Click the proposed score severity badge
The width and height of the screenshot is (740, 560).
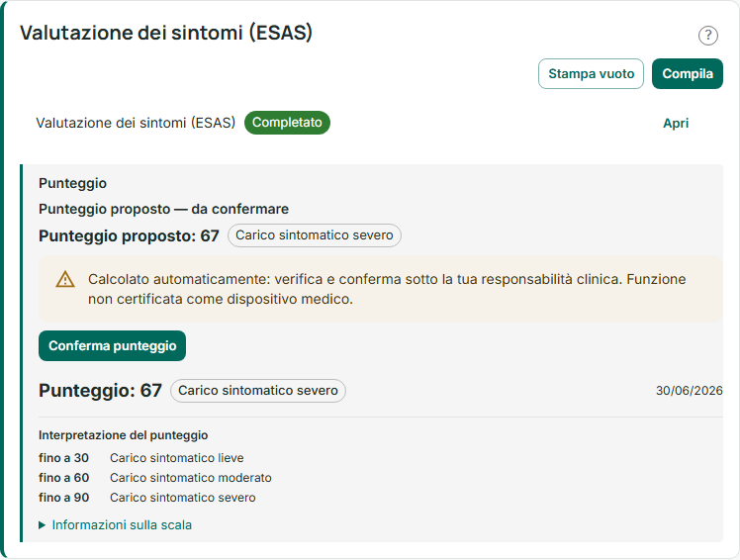click(315, 235)
